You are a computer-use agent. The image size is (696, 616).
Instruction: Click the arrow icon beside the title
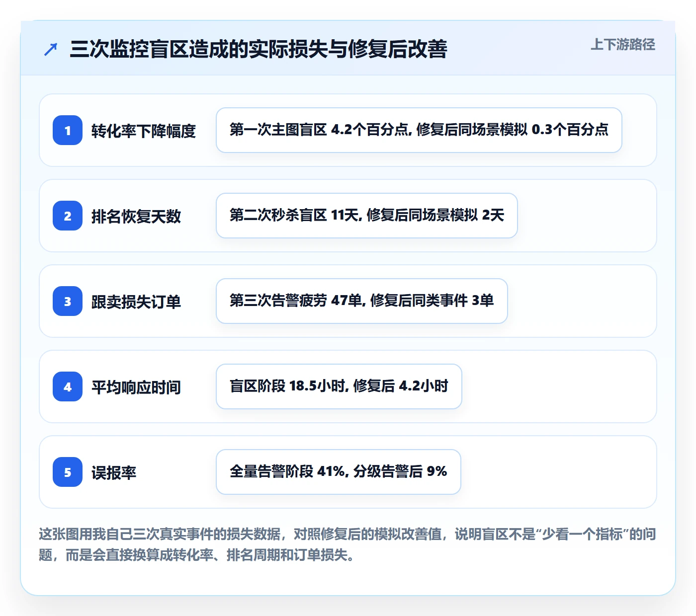coord(51,49)
